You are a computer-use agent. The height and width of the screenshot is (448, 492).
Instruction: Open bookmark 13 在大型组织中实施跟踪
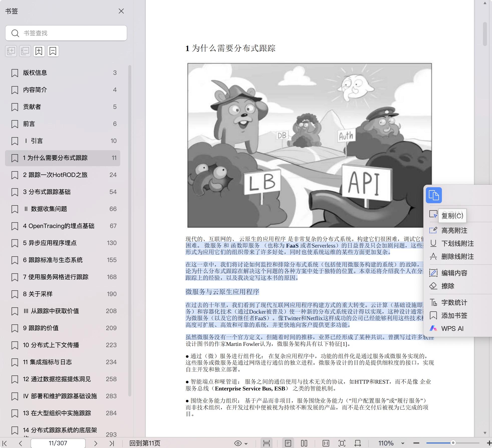point(63,413)
